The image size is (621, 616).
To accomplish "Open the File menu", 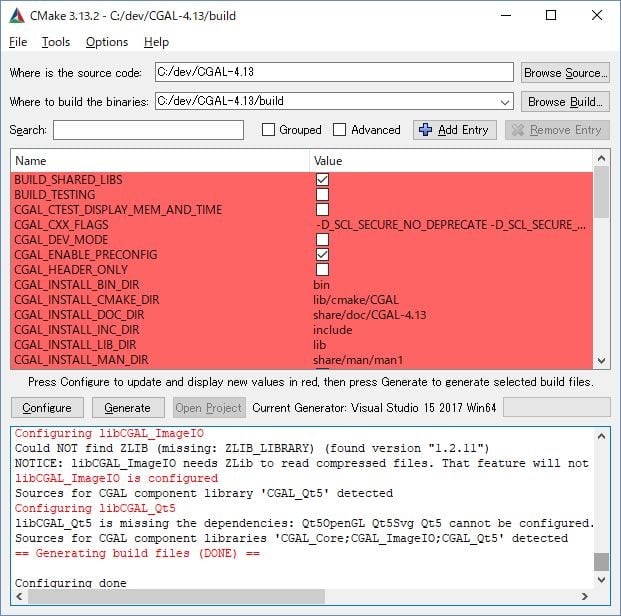I will pos(18,42).
